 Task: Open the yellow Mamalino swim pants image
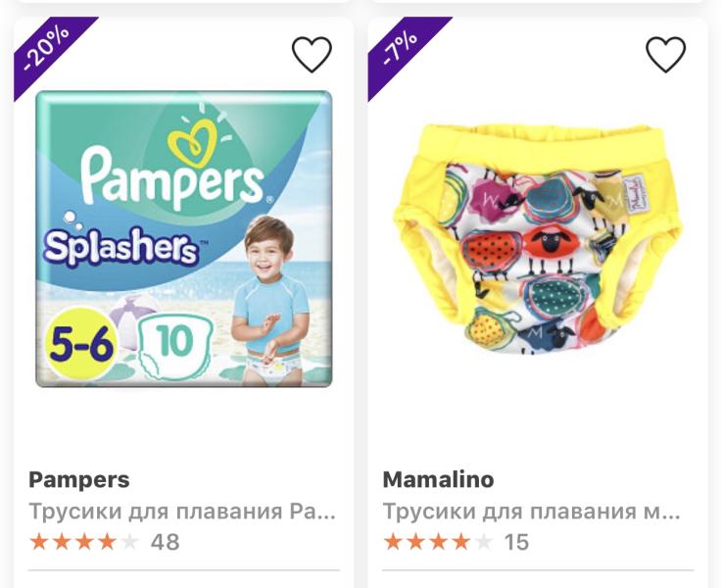539,240
